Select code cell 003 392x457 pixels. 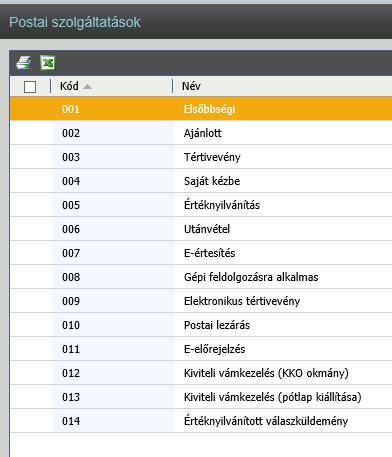[x=71, y=157]
